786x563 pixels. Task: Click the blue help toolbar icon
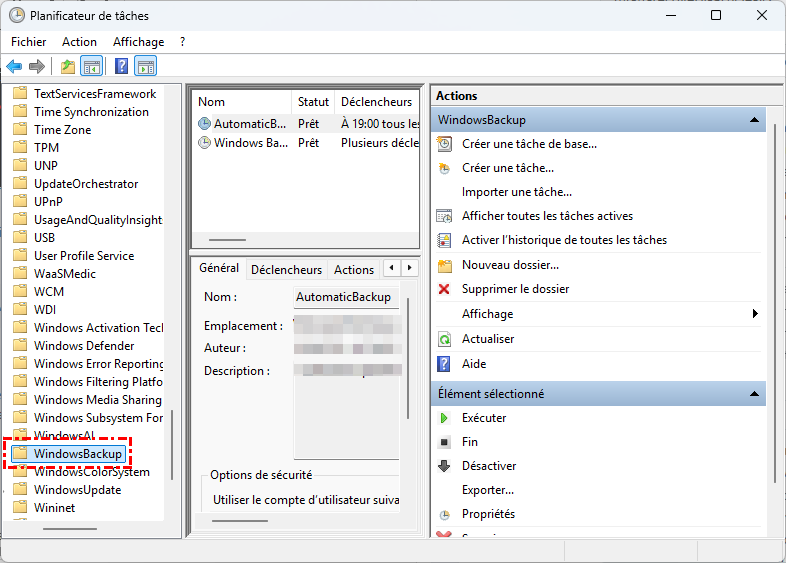click(121, 66)
